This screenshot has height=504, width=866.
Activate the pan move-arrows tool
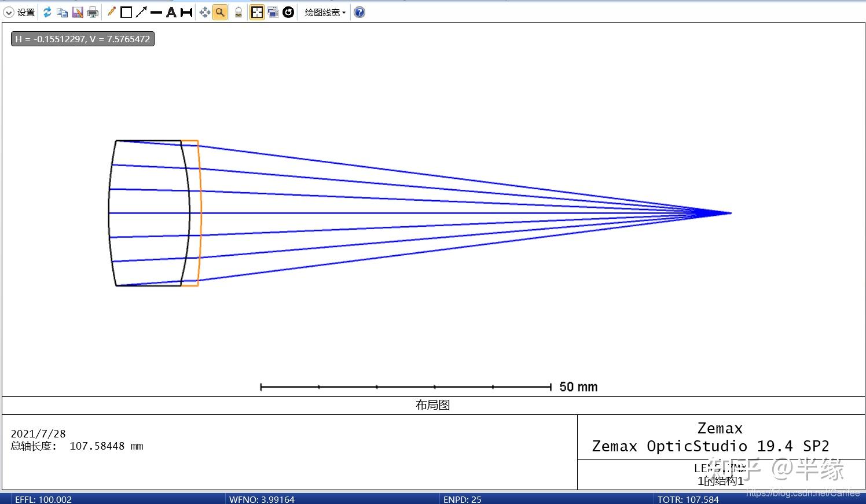(x=205, y=12)
